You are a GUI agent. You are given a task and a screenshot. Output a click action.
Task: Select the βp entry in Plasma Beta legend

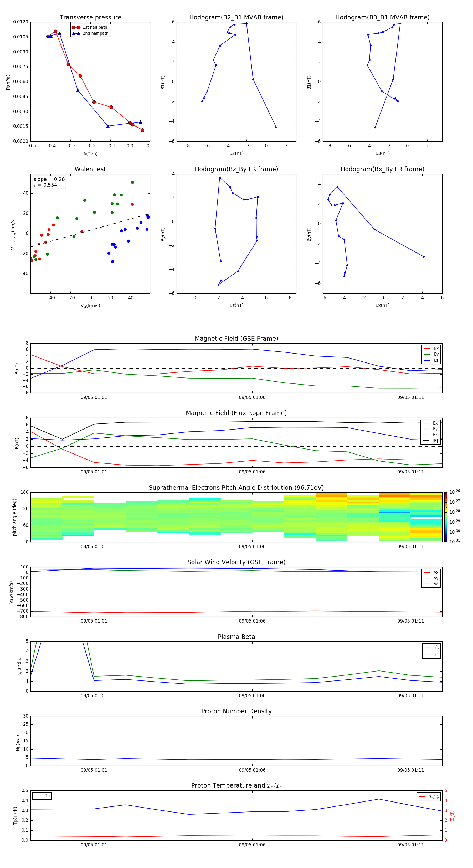(432, 647)
